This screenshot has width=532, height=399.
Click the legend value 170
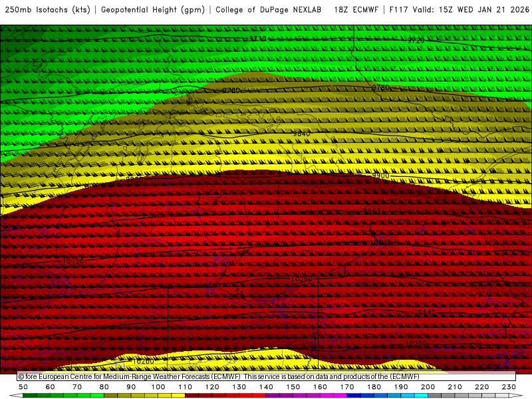pos(347,387)
